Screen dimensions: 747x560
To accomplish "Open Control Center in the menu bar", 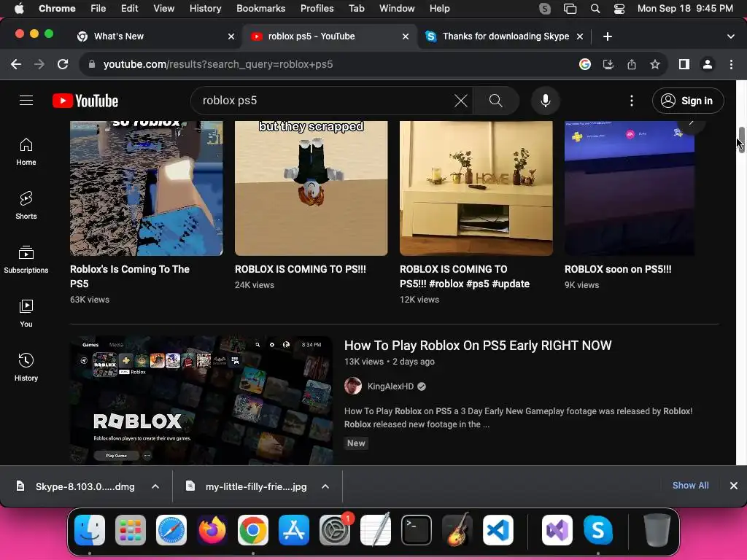I will pyautogui.click(x=619, y=9).
